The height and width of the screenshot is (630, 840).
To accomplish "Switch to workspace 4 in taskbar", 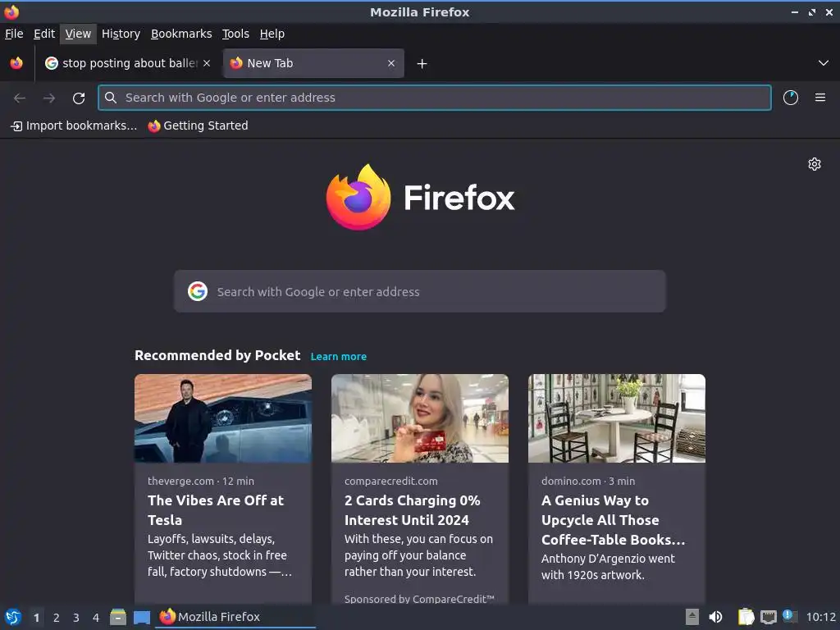I will click(96, 618).
